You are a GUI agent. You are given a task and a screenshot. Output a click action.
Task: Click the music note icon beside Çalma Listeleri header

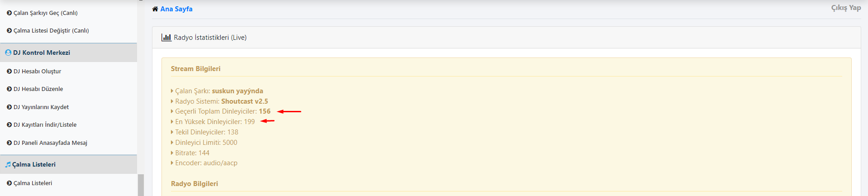[x=8, y=165]
